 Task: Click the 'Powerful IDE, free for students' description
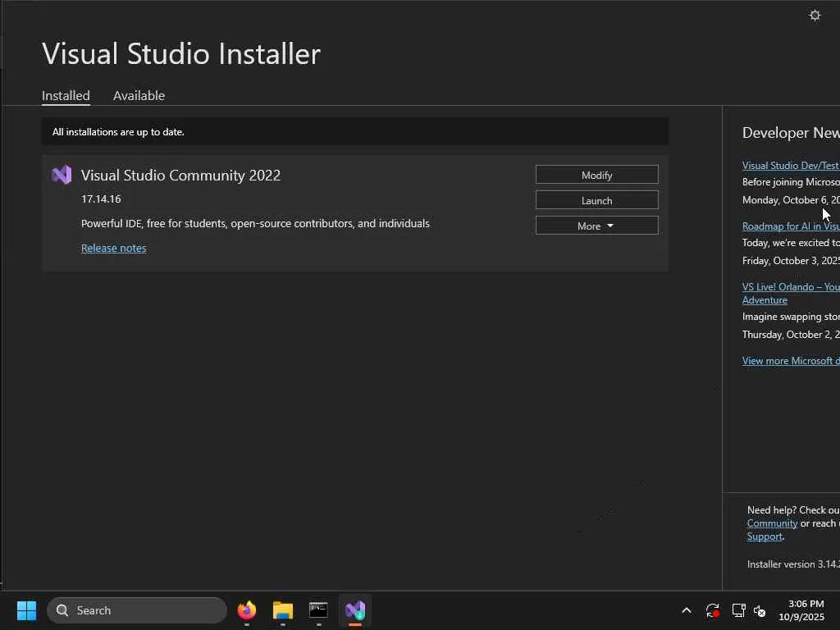tap(255, 223)
